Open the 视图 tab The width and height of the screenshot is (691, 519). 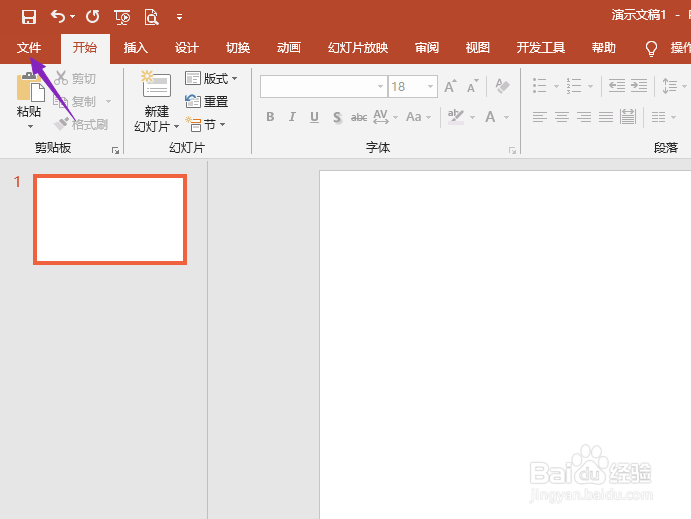[x=478, y=48]
